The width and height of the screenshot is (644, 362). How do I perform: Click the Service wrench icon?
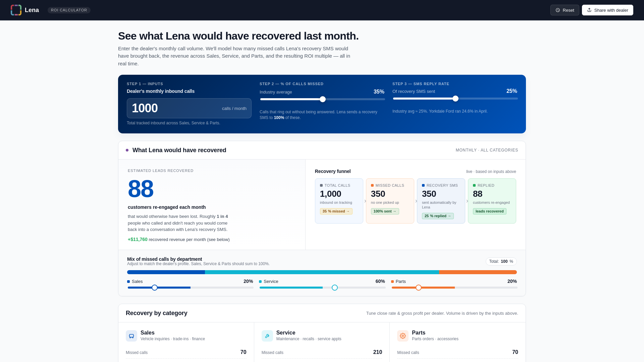click(x=267, y=336)
